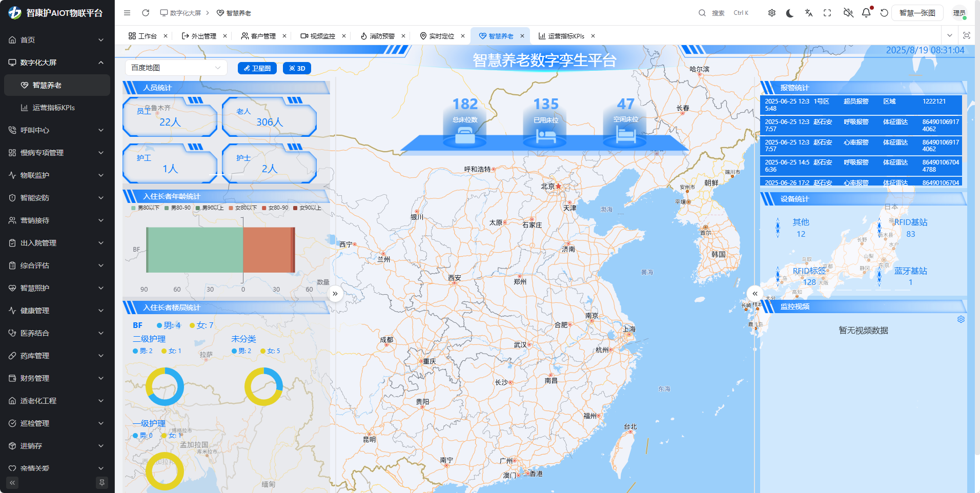Expand the 首页 sidebar menu
Viewport: 980px width, 493px height.
(x=57, y=40)
